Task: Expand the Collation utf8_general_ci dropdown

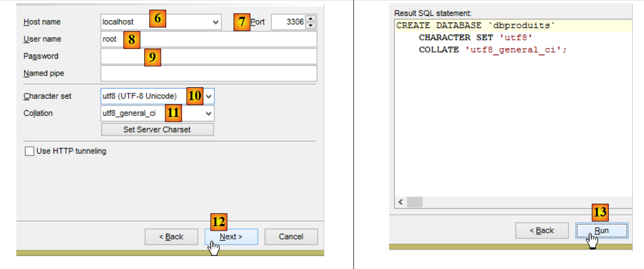Action: [x=208, y=113]
